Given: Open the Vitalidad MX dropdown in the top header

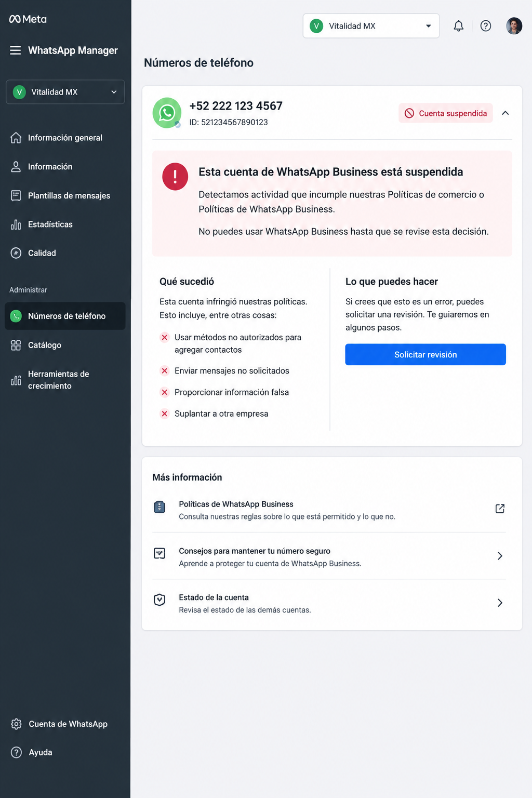Looking at the screenshot, I should click(371, 26).
